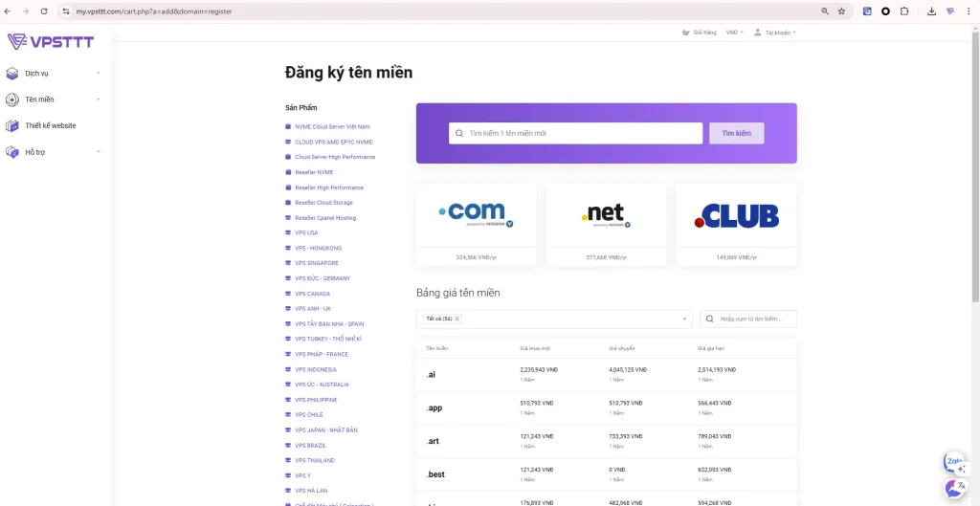Open the Tài khoản account dropdown
Image resolution: width=980 pixels, height=506 pixels.
coord(781,33)
